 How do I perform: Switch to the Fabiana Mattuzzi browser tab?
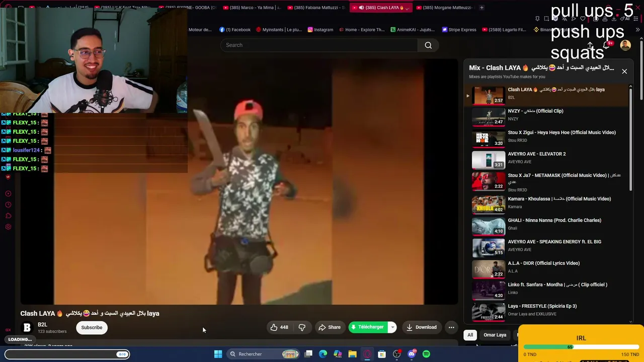[x=316, y=8]
